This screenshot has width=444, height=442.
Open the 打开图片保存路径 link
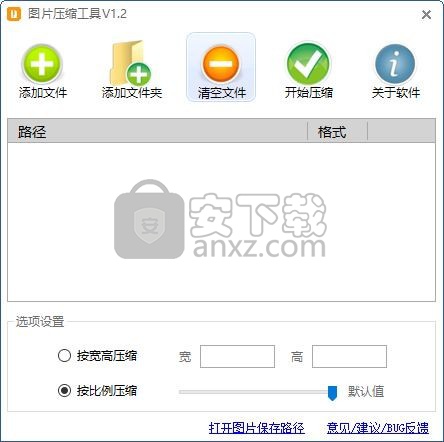[x=257, y=428]
